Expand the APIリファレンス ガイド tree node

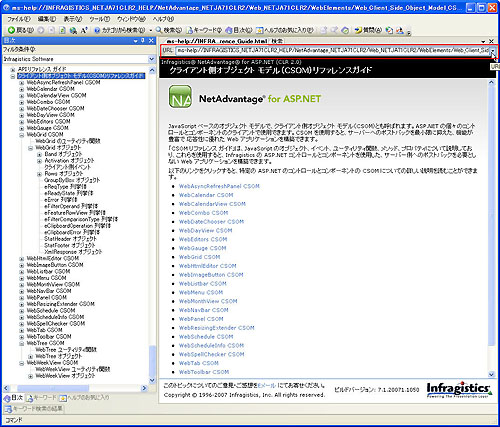13,69
